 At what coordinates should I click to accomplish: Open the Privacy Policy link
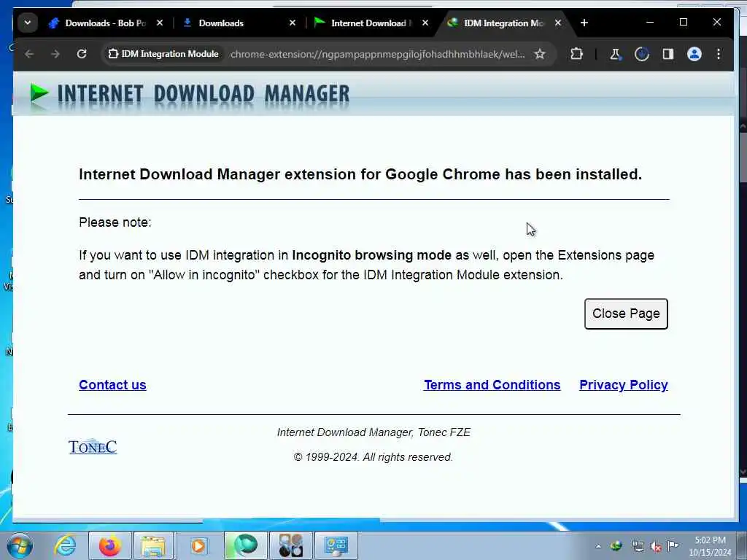[x=623, y=385]
